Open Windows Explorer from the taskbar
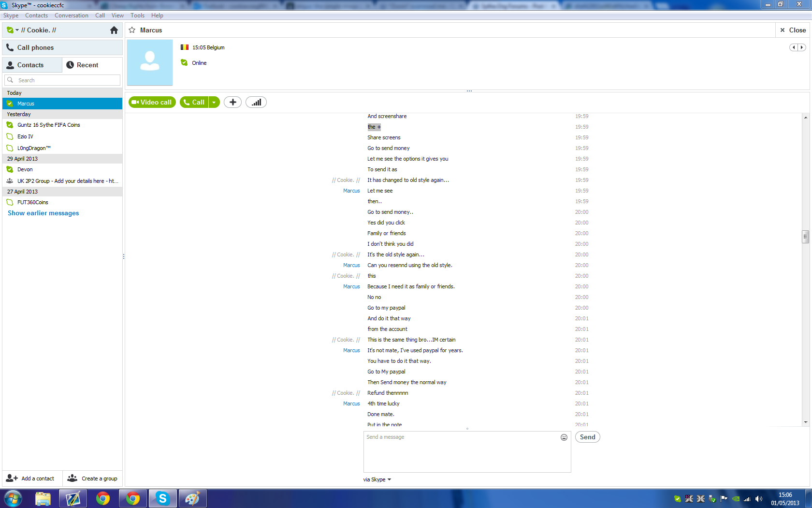 (43, 498)
